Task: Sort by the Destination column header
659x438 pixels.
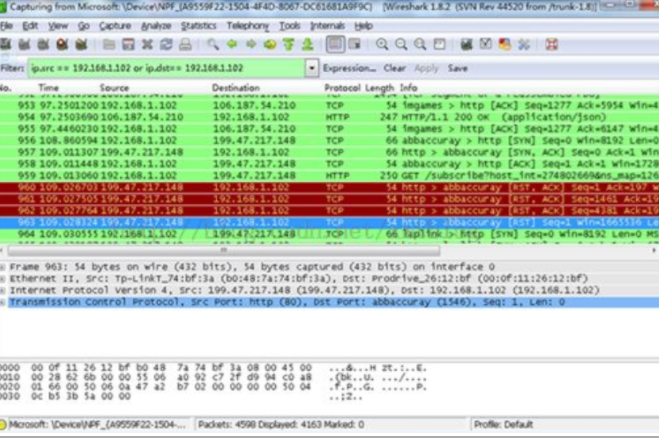Action: (236, 88)
